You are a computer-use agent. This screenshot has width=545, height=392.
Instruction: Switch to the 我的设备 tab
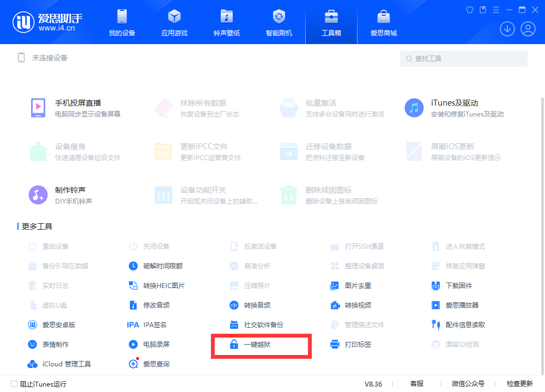121,22
